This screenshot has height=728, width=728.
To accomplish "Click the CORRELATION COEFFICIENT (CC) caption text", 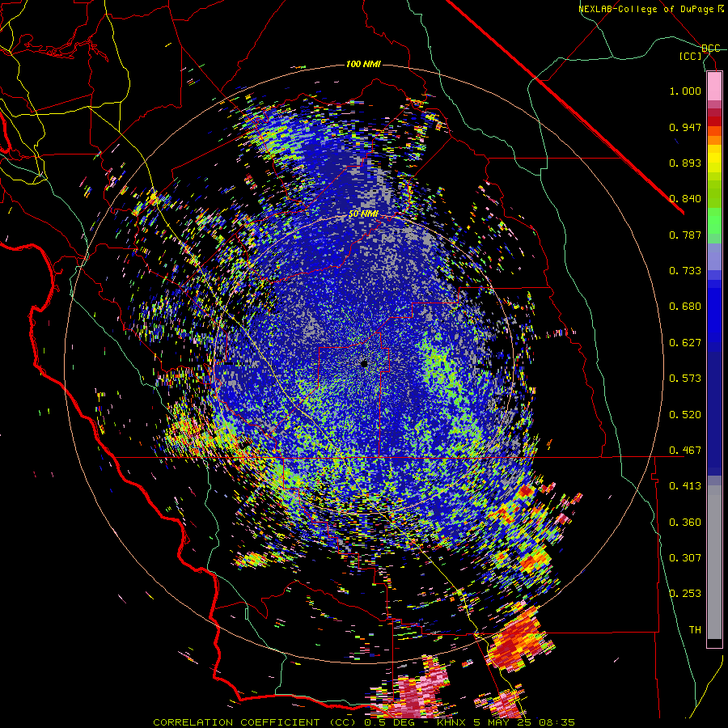I will [x=255, y=722].
